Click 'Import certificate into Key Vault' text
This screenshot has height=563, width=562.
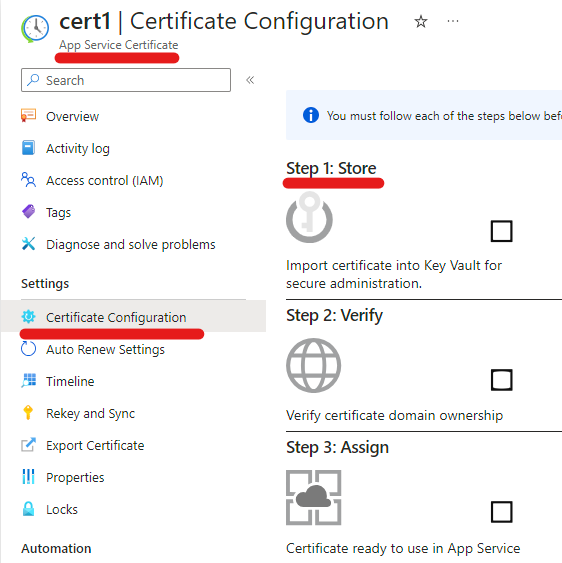click(x=394, y=274)
